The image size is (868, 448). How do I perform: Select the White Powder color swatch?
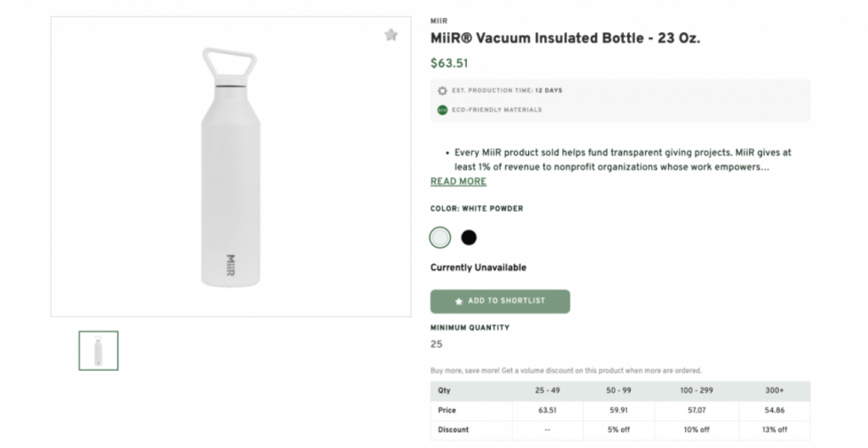click(440, 237)
